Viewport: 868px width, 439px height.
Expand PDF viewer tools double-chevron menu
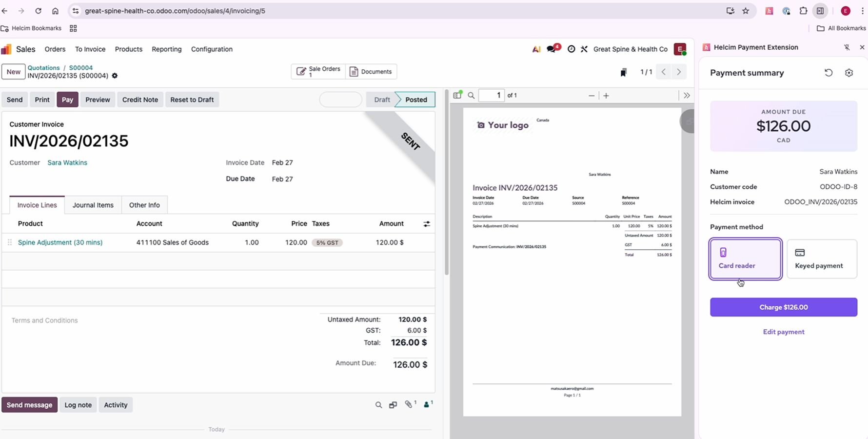(687, 96)
